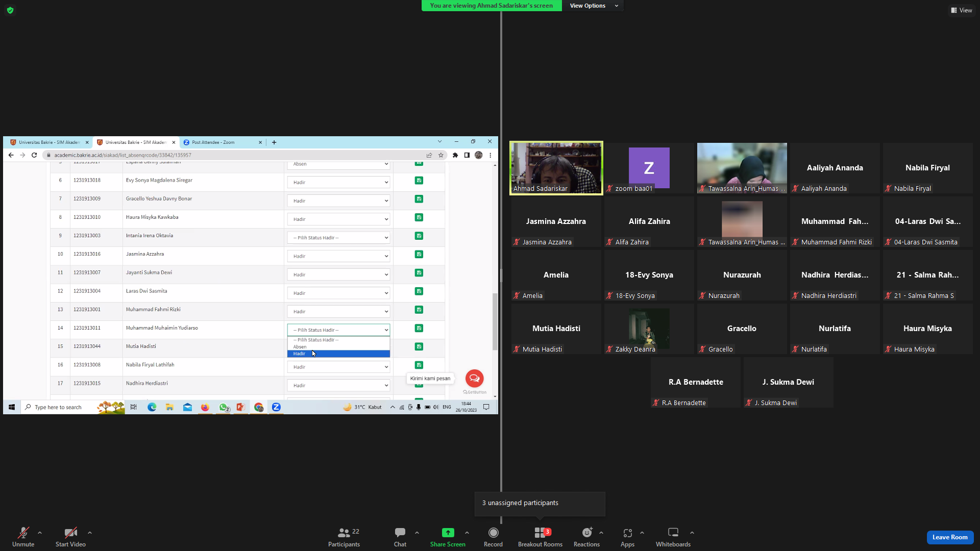Save attendance for Jayanti Sukma Dewi

(419, 273)
